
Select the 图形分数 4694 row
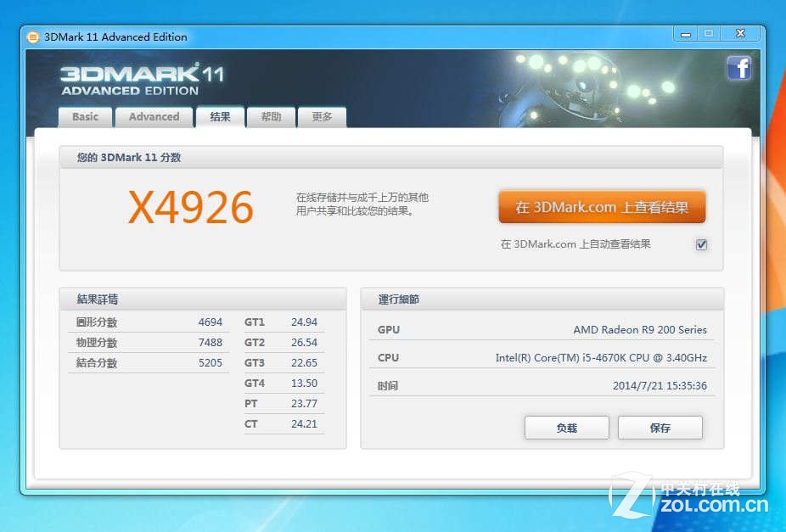[x=149, y=322]
